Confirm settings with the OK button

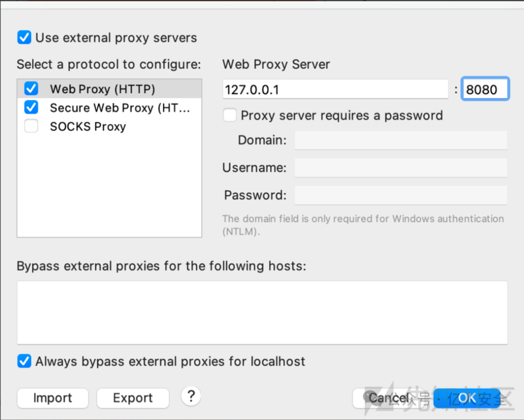467,398
